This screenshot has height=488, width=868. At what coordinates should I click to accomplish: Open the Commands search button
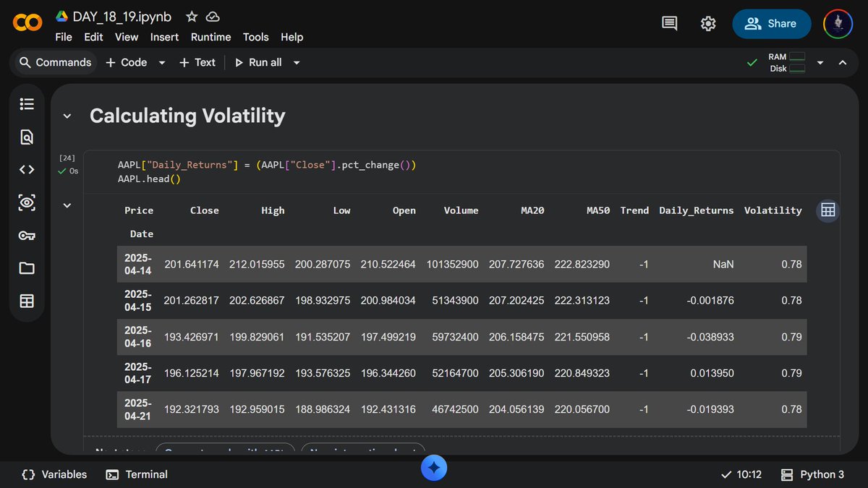click(56, 63)
